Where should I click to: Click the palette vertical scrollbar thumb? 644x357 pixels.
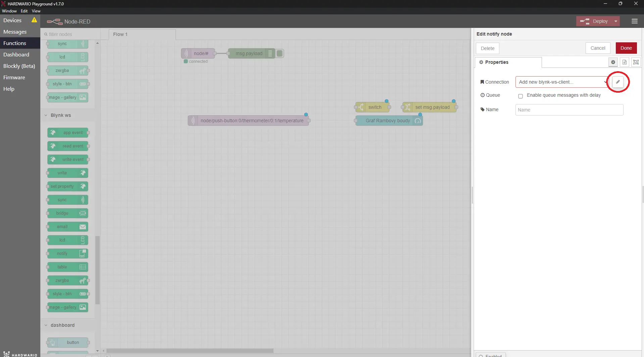pyautogui.click(x=97, y=270)
